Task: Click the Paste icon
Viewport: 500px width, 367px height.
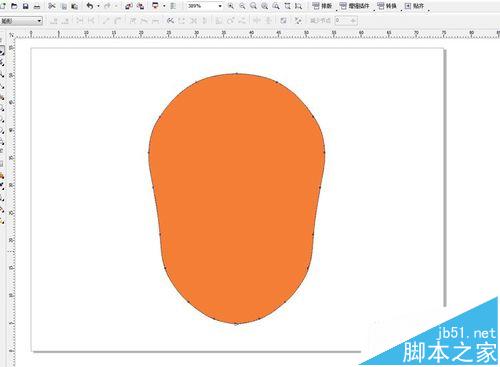Action: [x=75, y=6]
